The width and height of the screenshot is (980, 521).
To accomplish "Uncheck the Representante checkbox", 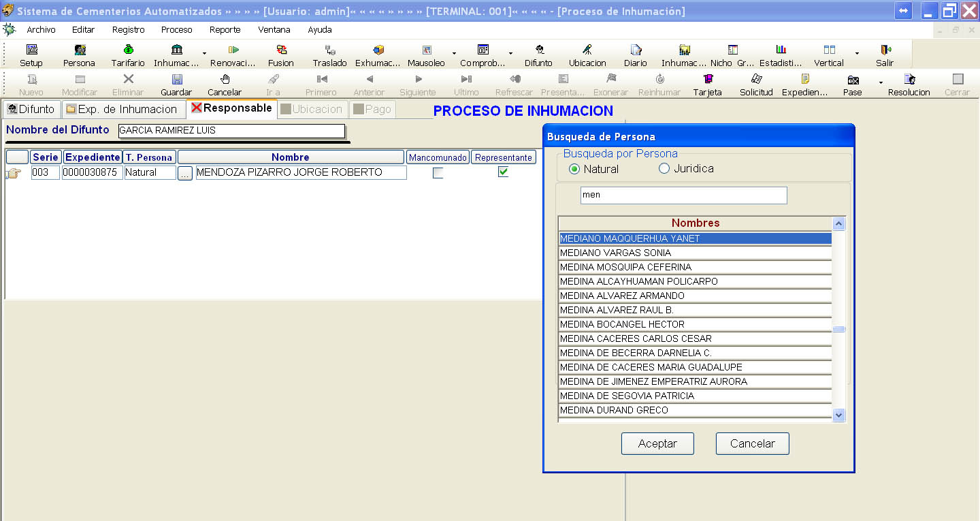I will coord(503,172).
